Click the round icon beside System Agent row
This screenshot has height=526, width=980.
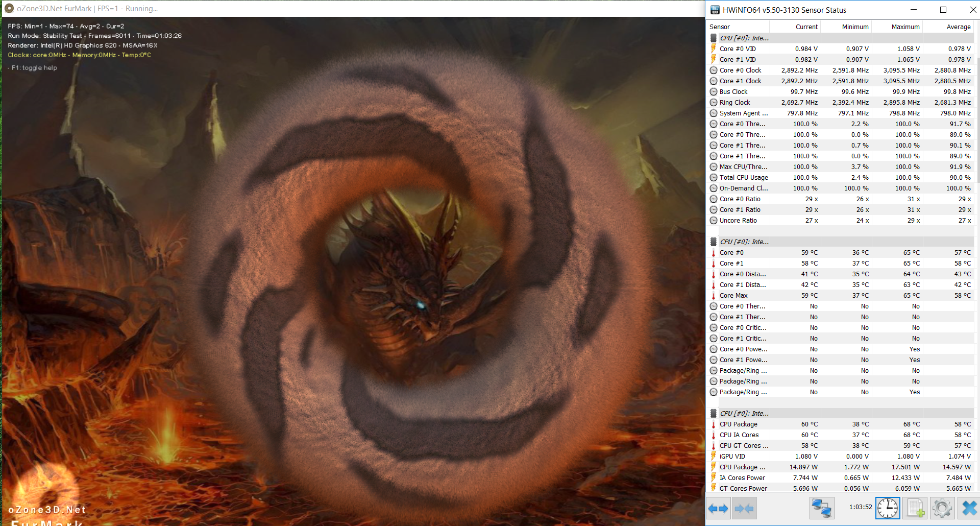click(714, 113)
